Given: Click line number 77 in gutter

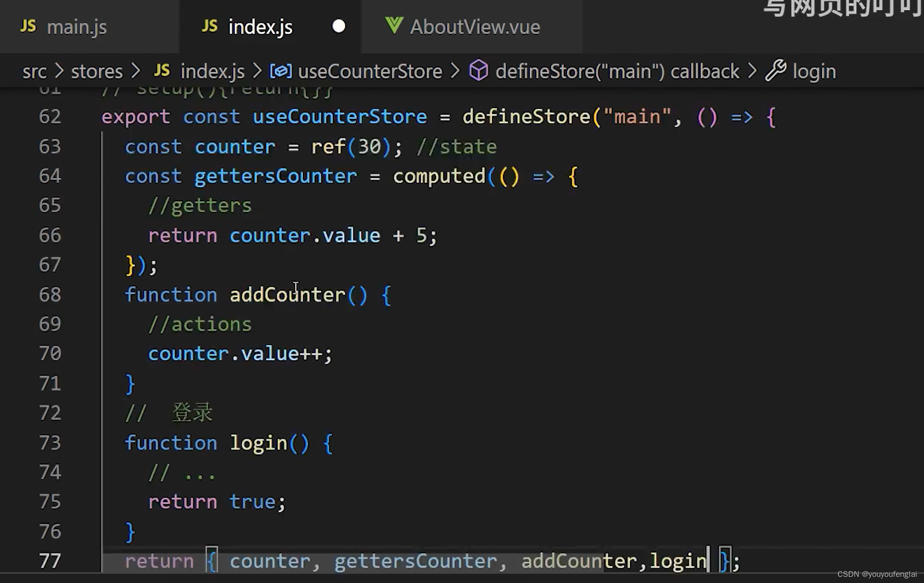Looking at the screenshot, I should coord(50,561).
